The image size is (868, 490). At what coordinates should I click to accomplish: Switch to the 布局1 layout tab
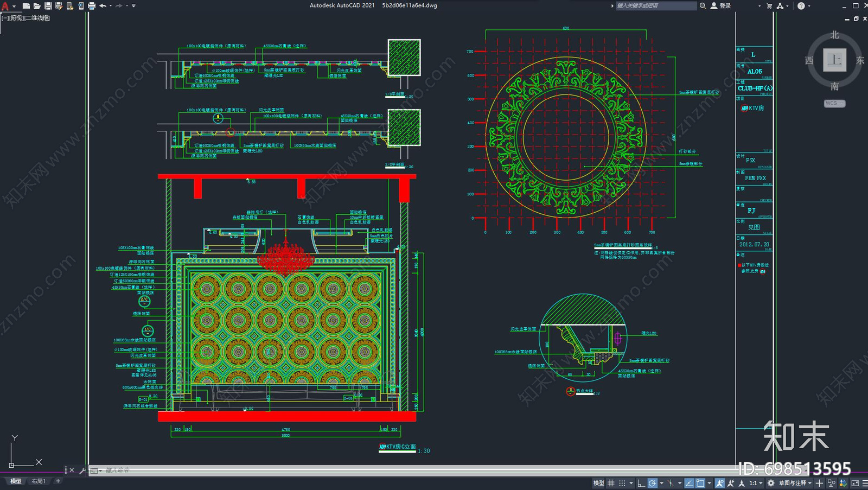[x=39, y=481]
